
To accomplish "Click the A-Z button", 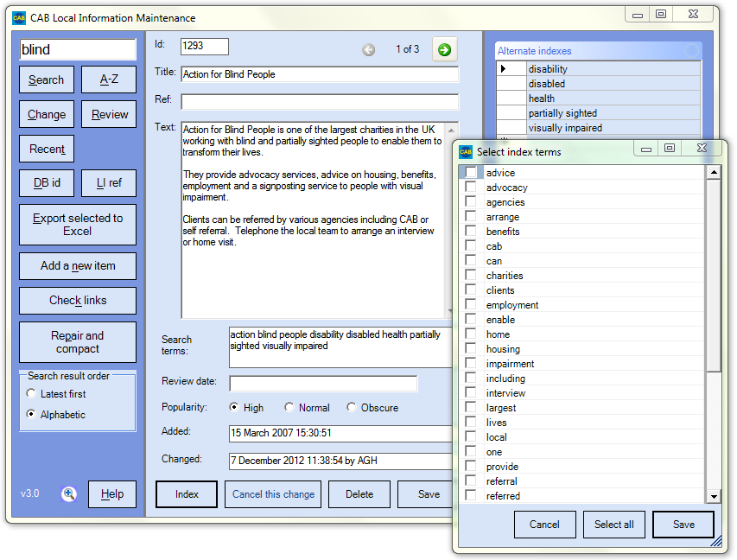I will click(x=109, y=80).
